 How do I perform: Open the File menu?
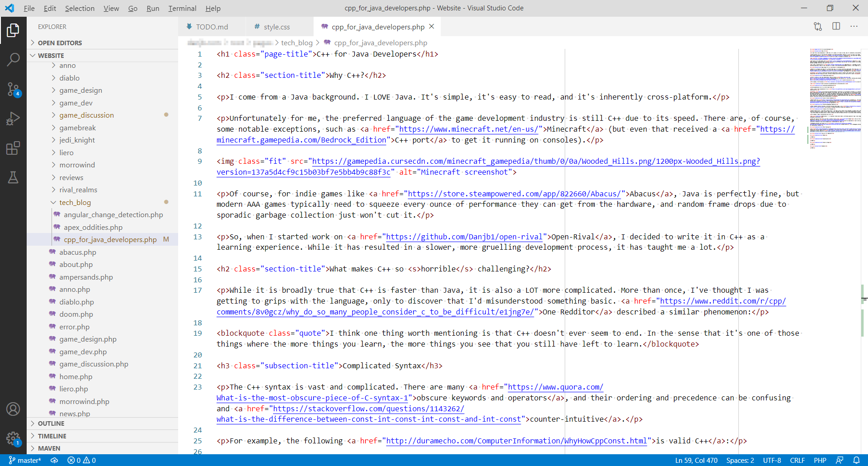(29, 8)
